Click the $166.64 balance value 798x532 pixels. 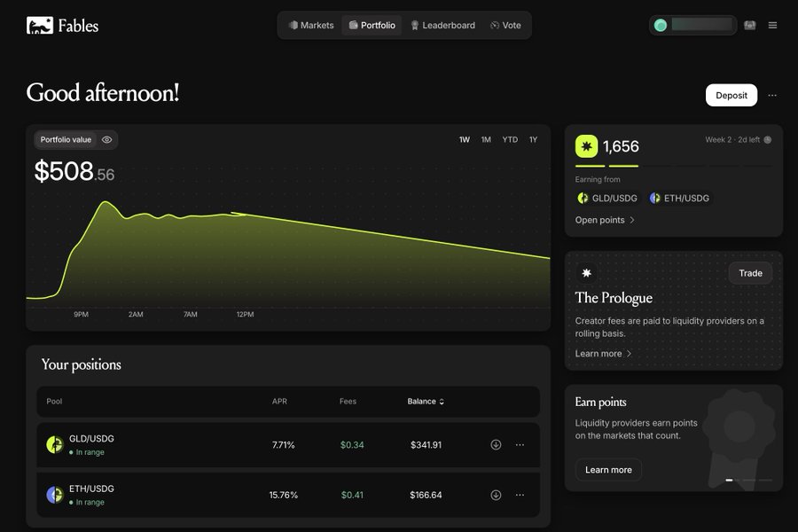click(x=426, y=495)
